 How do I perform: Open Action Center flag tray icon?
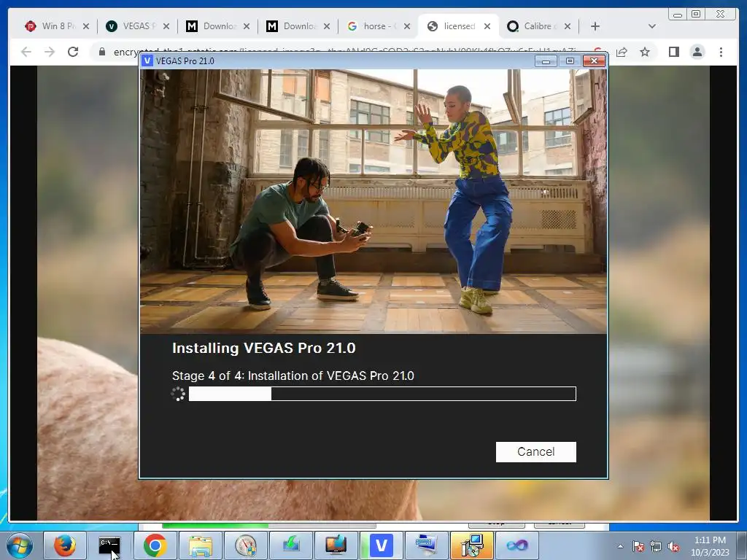(x=638, y=546)
